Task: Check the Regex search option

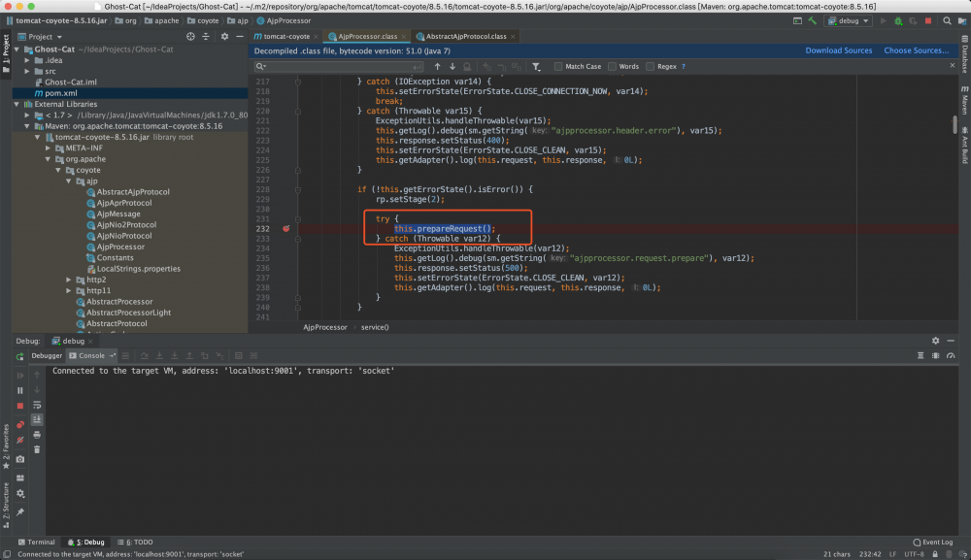Action: point(651,67)
